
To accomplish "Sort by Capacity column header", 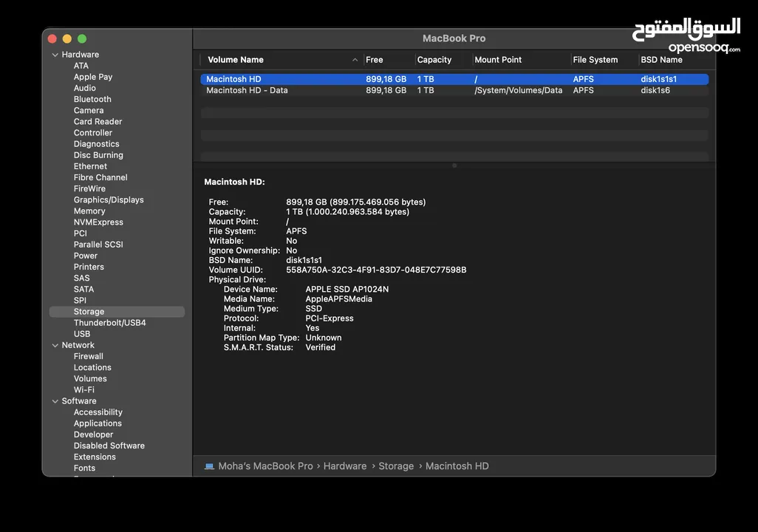I will click(434, 60).
